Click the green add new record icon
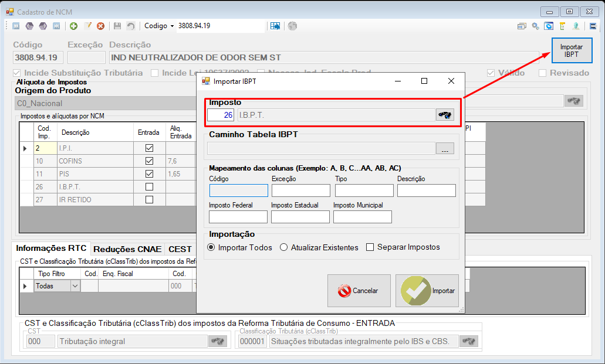The width and height of the screenshot is (605, 364). pos(73,26)
